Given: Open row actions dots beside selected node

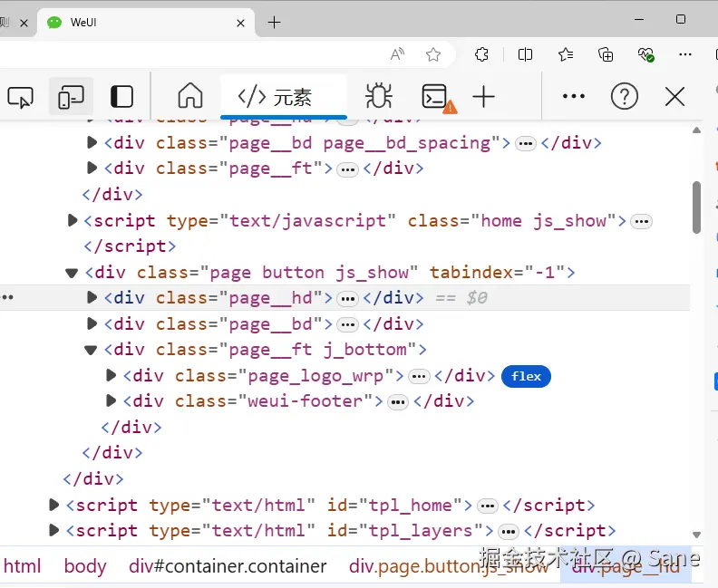Looking at the screenshot, I should tap(7, 297).
